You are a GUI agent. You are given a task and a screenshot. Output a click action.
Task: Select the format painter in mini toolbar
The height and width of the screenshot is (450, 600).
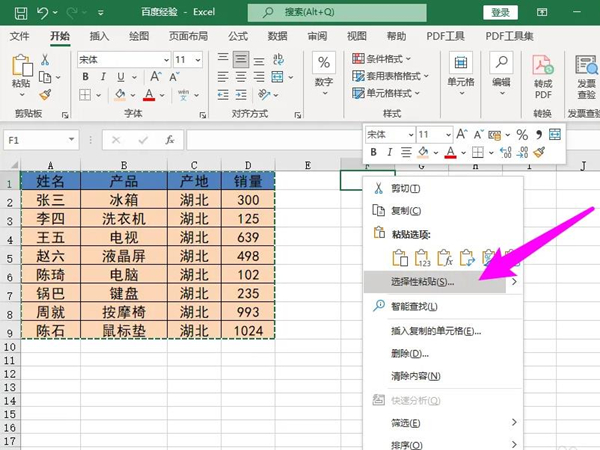pos(539,153)
